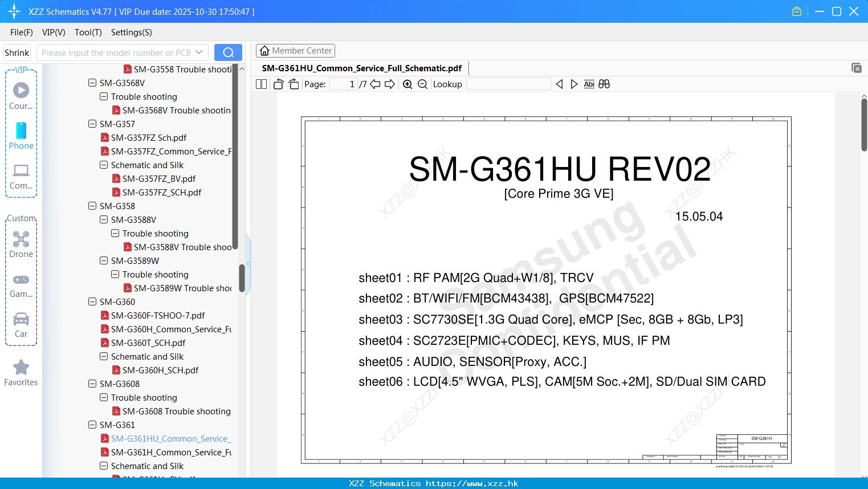
Task: Collapse the SM-G3589W node
Action: (x=104, y=260)
